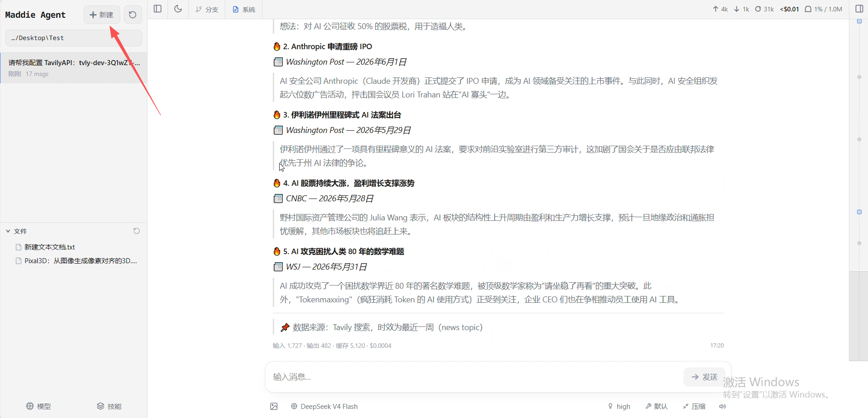Screen dimensions: 868x418
Task: Change the high reasoning effort setting
Action: 619,406
